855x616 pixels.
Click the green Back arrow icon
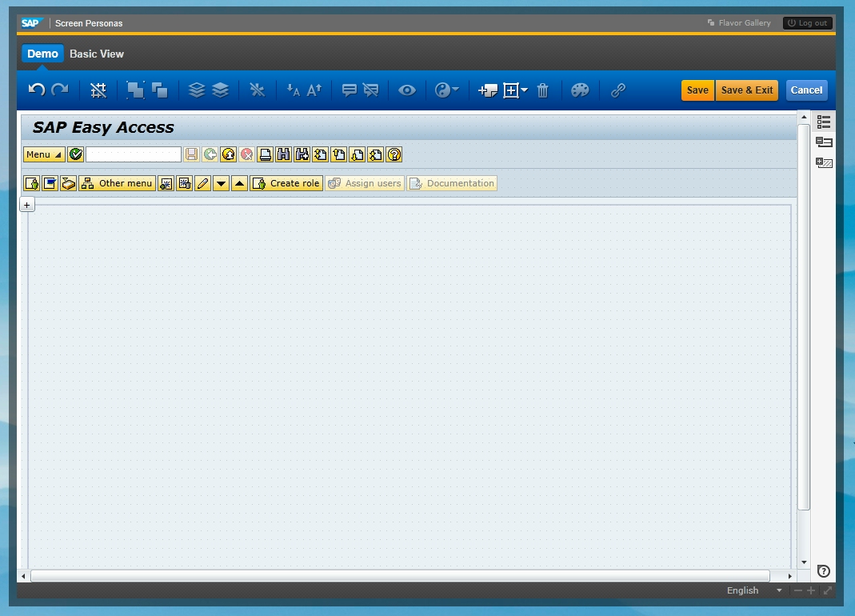pos(210,154)
